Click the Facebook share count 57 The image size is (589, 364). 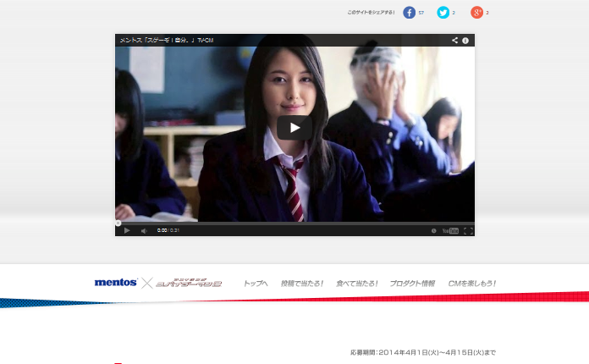tap(421, 13)
